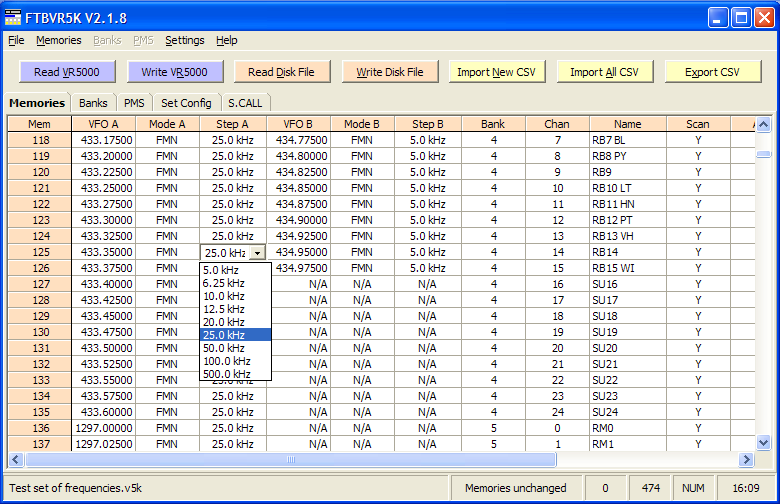This screenshot has height=504, width=780.
Task: Click the 16:09 clock in status bar
Action: pyautogui.click(x=746, y=488)
